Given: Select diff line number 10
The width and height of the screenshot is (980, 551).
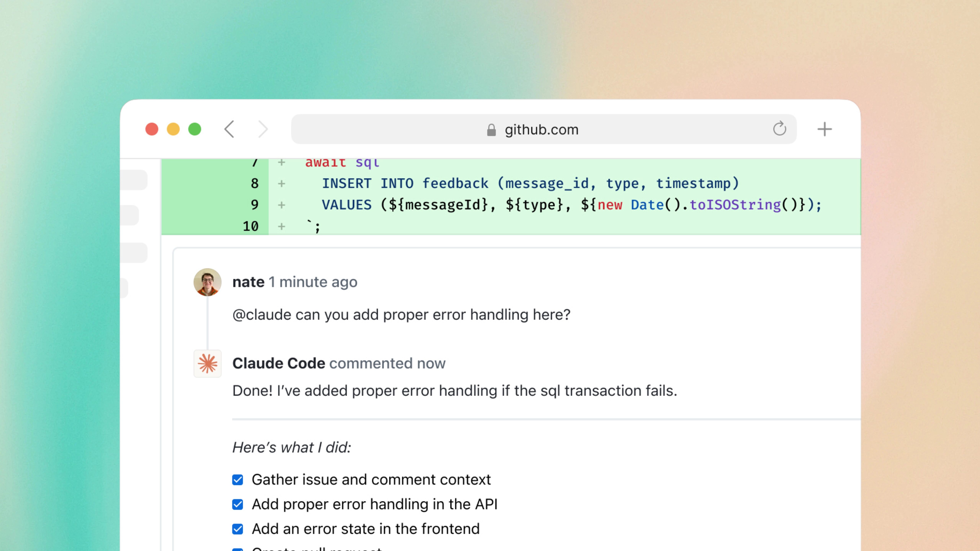Looking at the screenshot, I should pyautogui.click(x=251, y=226).
